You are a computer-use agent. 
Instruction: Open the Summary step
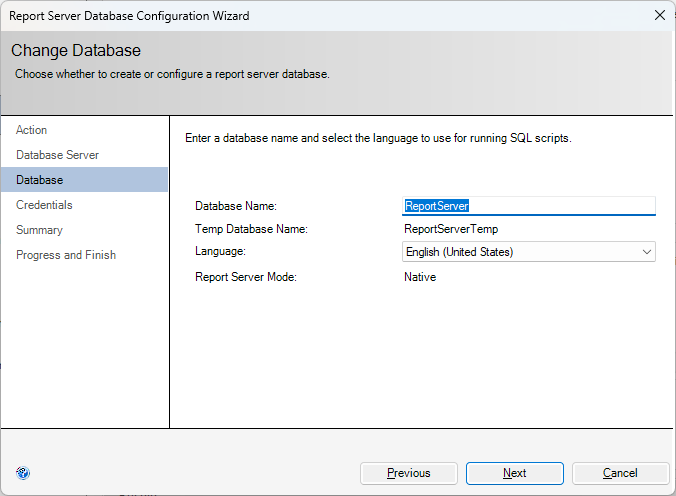tap(39, 230)
